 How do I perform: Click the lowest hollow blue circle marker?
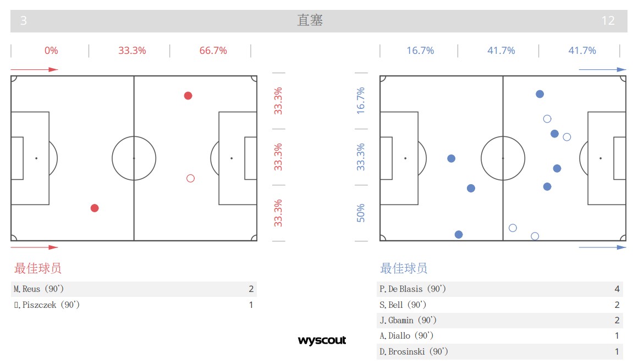point(535,236)
